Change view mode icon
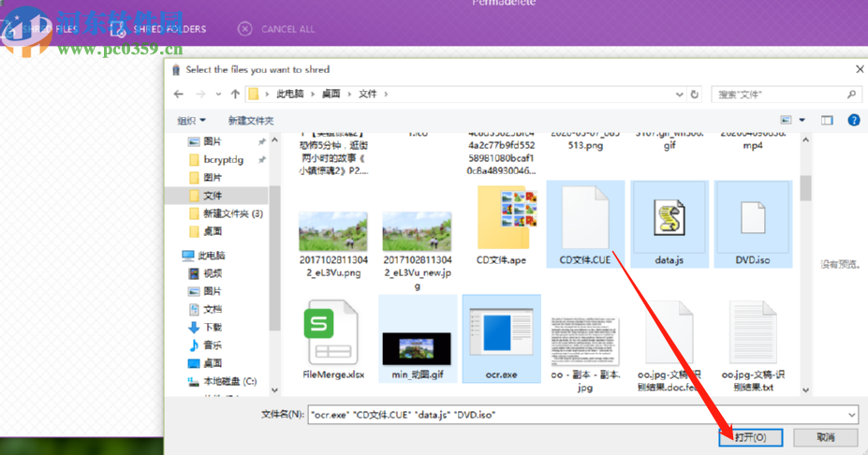Image resolution: width=868 pixels, height=455 pixels. point(787,120)
